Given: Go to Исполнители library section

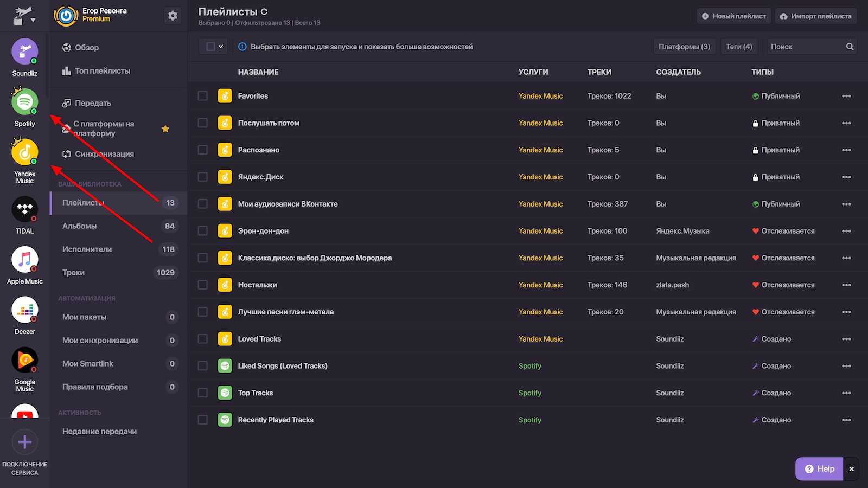Looking at the screenshot, I should click(x=118, y=249).
